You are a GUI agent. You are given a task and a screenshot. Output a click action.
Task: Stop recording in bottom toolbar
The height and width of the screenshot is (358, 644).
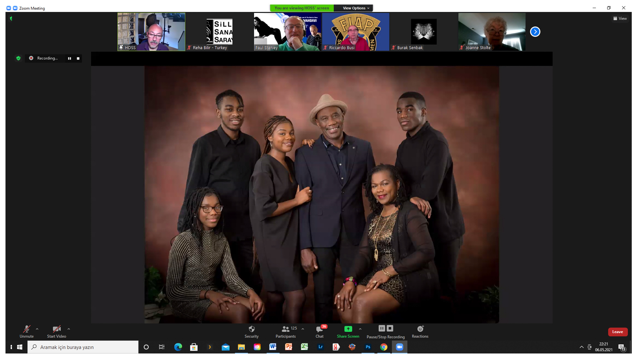click(390, 328)
